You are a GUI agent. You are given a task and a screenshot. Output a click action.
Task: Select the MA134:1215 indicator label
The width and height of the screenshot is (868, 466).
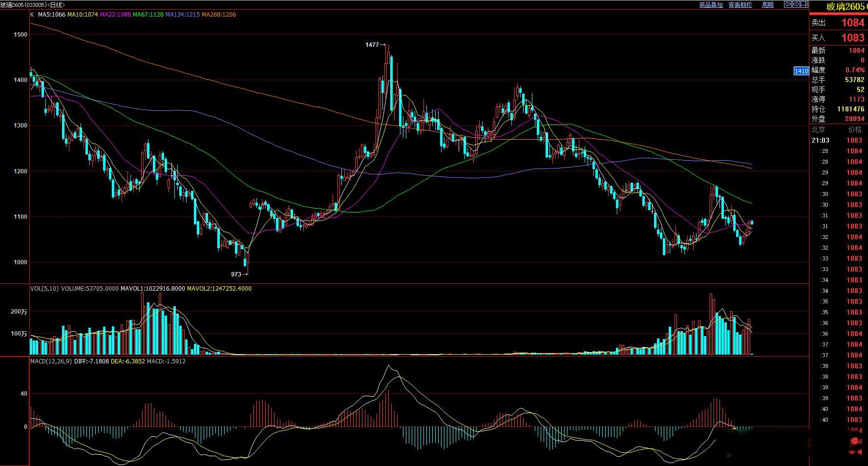coord(183,15)
